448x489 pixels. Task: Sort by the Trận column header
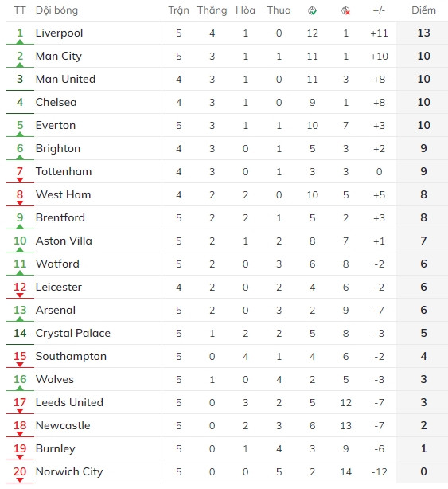178,10
